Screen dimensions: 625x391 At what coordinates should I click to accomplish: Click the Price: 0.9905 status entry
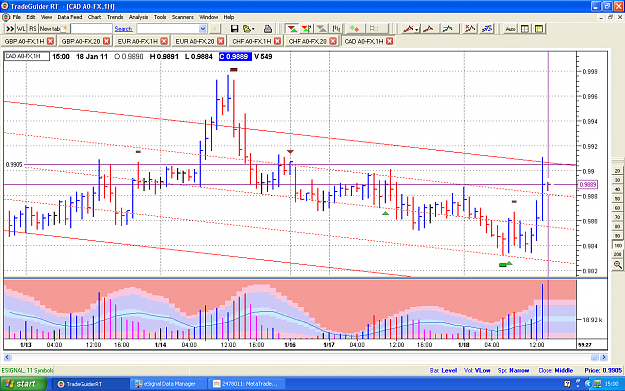[603, 370]
